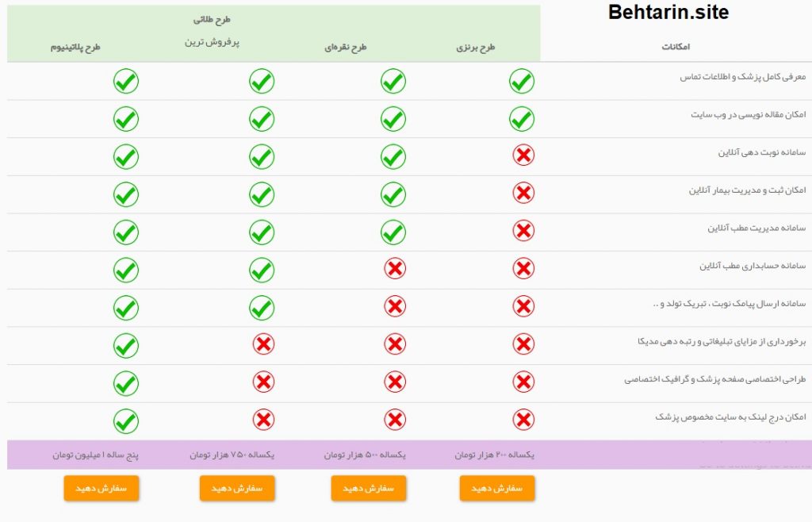The height and width of the screenshot is (522, 812).
Task: Select the طرح پلاتینیوم column header
Action: (75, 47)
